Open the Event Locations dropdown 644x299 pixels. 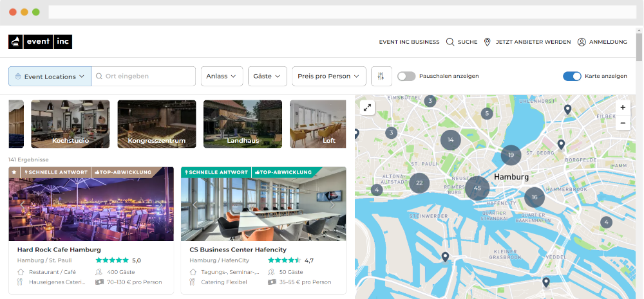click(50, 77)
